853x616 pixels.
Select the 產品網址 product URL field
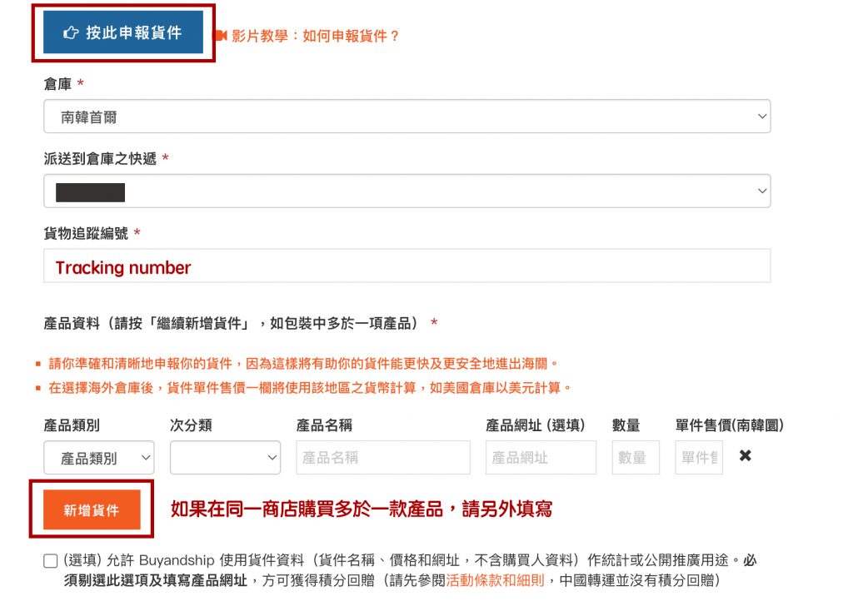(541, 458)
